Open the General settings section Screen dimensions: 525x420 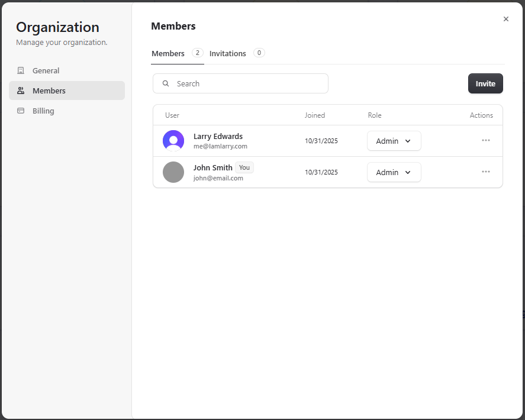67,70
